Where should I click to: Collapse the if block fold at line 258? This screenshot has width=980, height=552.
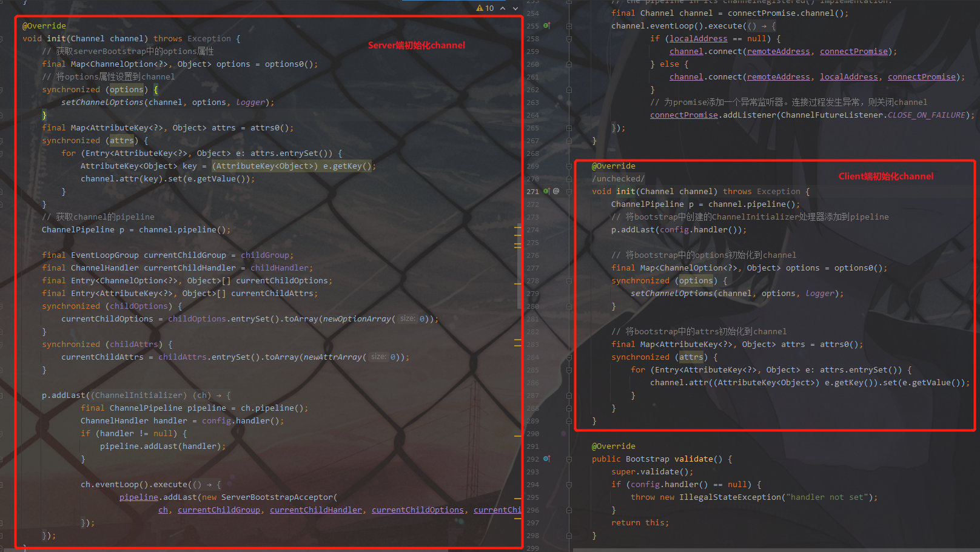(x=569, y=38)
